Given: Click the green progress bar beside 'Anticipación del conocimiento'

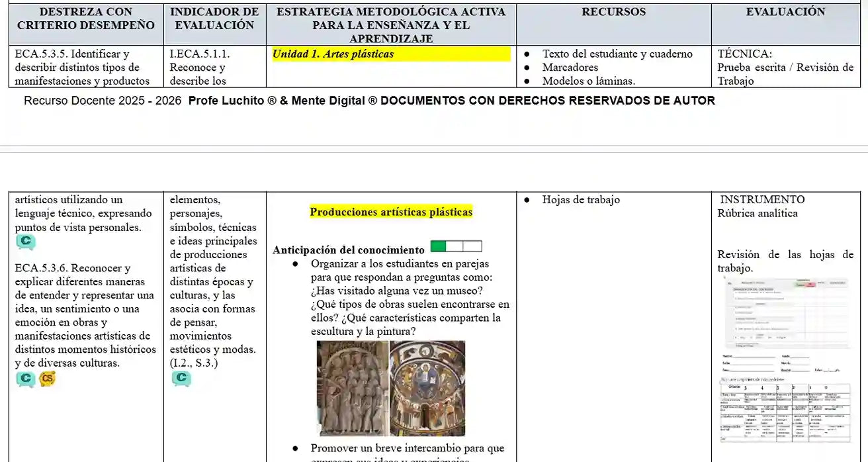Looking at the screenshot, I should [456, 247].
